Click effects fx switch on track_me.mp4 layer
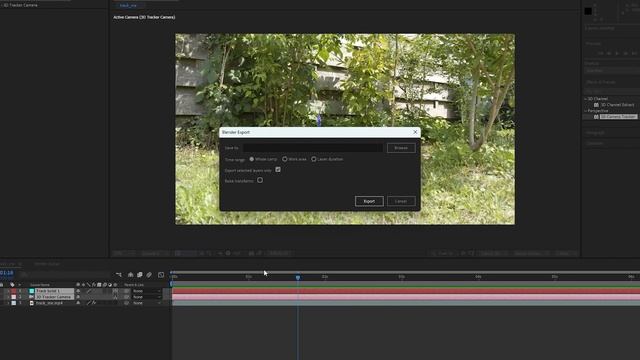 [x=94, y=303]
